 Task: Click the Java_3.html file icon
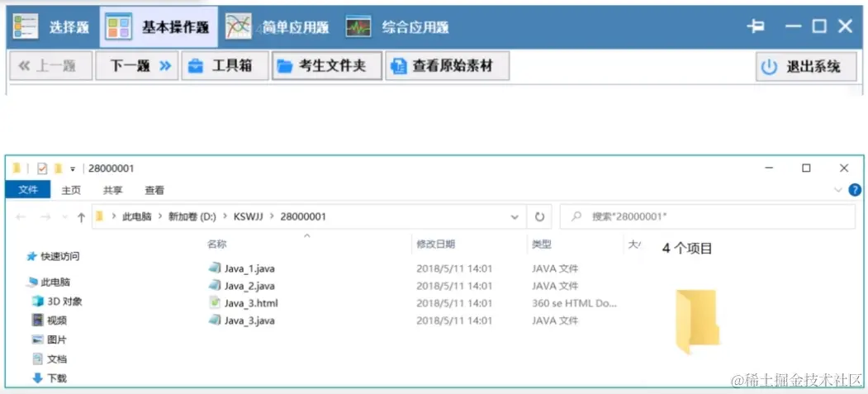pos(214,303)
